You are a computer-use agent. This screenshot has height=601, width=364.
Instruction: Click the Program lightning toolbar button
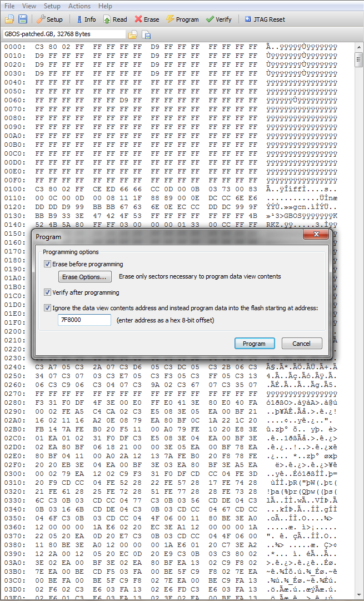pyautogui.click(x=182, y=19)
